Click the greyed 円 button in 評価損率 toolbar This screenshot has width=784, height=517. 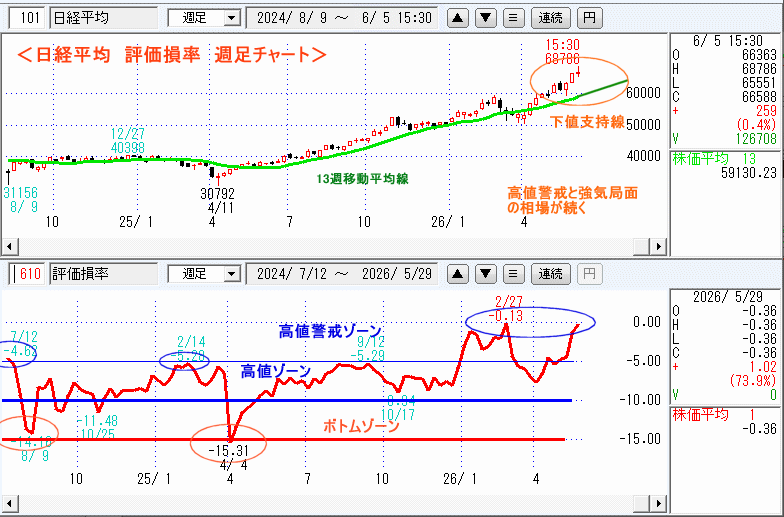pyautogui.click(x=590, y=274)
